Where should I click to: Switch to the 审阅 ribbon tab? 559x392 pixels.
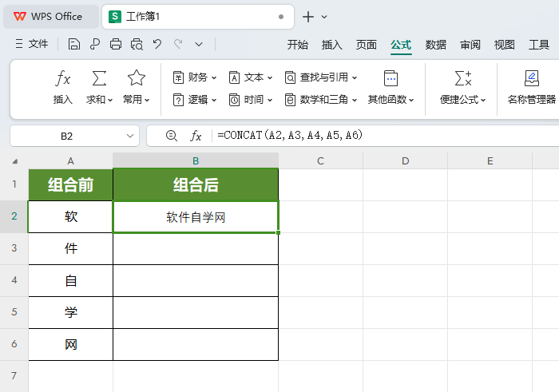pos(470,45)
